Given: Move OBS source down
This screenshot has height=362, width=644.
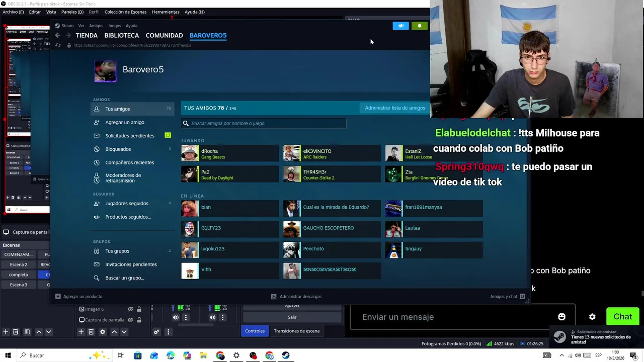Looking at the screenshot, I should (124, 332).
